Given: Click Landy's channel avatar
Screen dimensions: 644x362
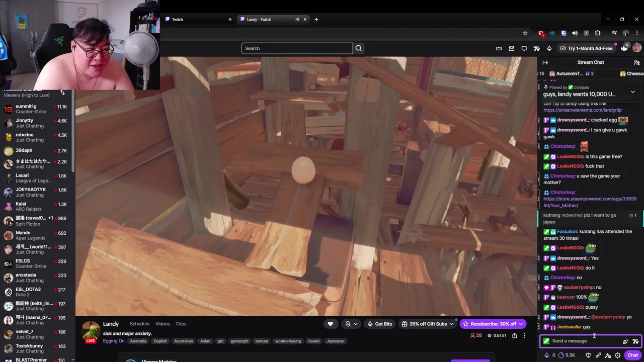Looking at the screenshot, I should click(x=91, y=332).
